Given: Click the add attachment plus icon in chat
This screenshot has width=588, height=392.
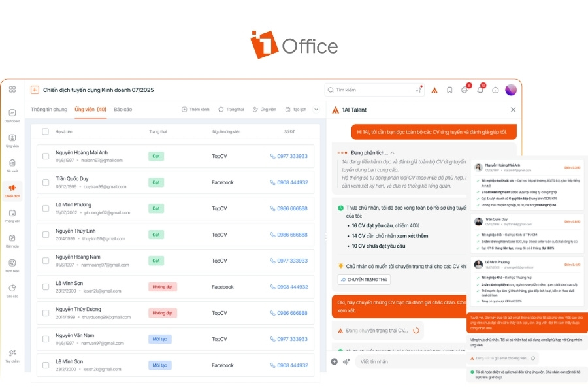Looking at the screenshot, I should [334, 361].
